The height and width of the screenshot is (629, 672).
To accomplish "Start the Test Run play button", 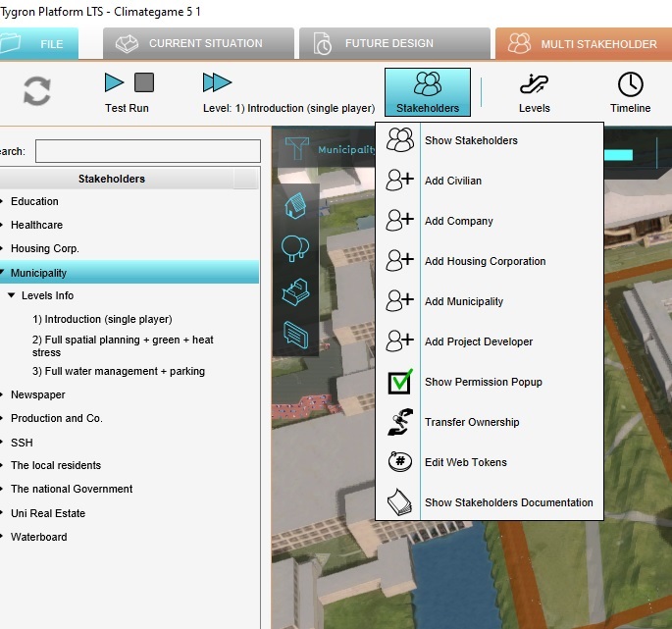I will click(115, 82).
